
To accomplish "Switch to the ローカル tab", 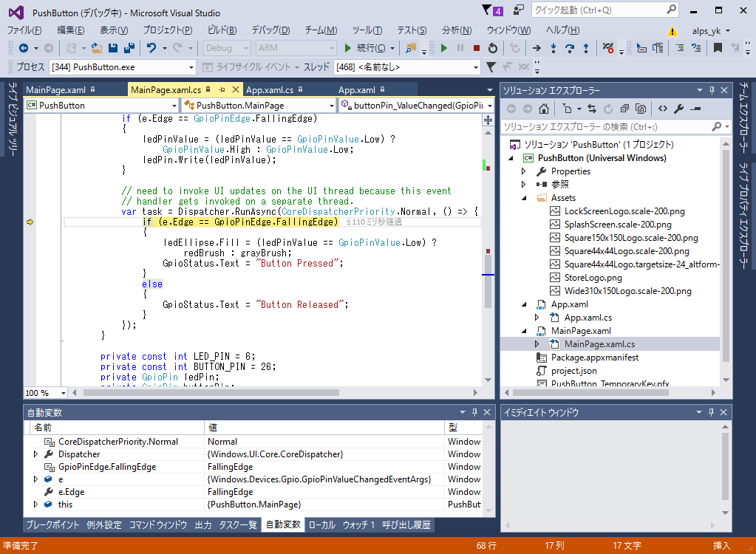I will coord(321,524).
